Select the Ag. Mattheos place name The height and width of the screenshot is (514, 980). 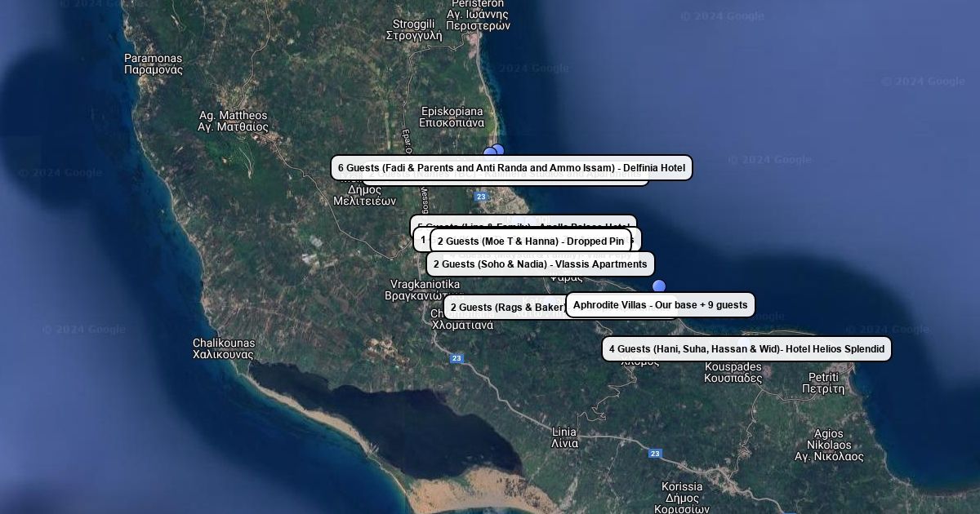pos(233,121)
